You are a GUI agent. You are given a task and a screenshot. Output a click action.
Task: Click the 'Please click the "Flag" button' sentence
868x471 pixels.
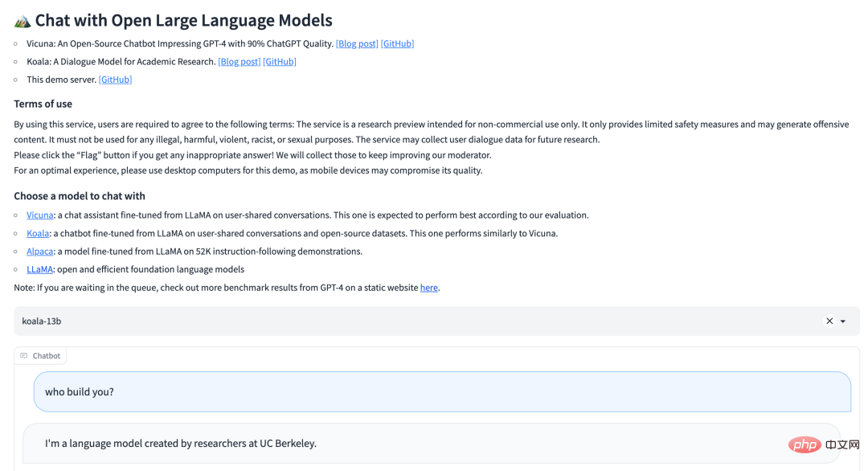click(x=252, y=155)
